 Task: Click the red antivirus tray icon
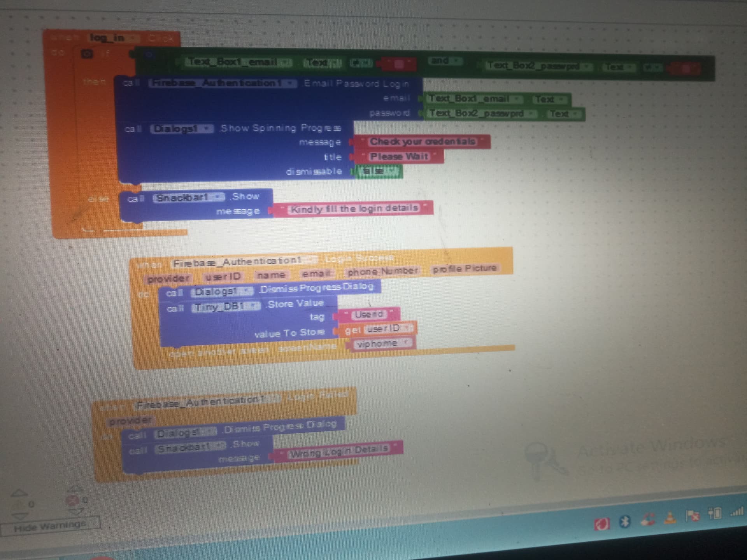[601, 524]
